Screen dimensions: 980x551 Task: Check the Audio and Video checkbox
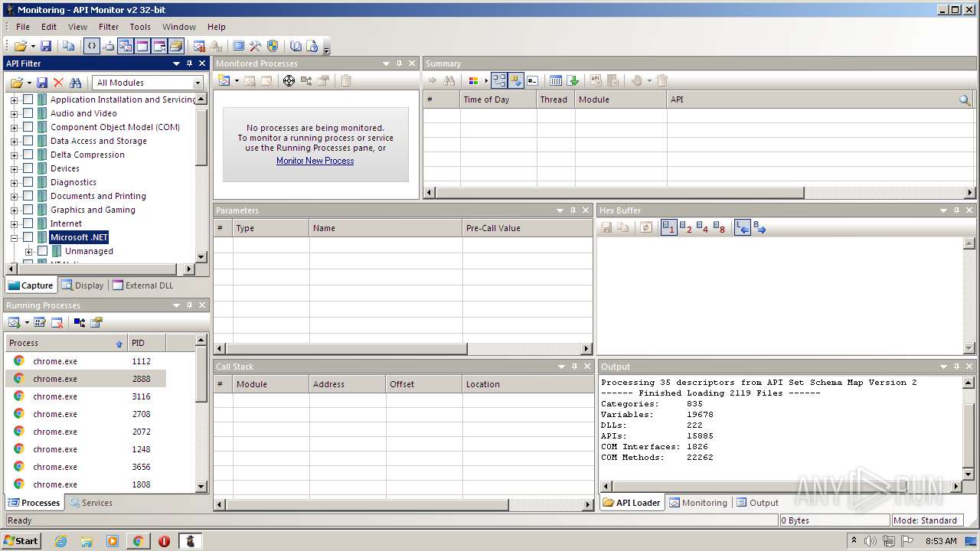coord(28,113)
